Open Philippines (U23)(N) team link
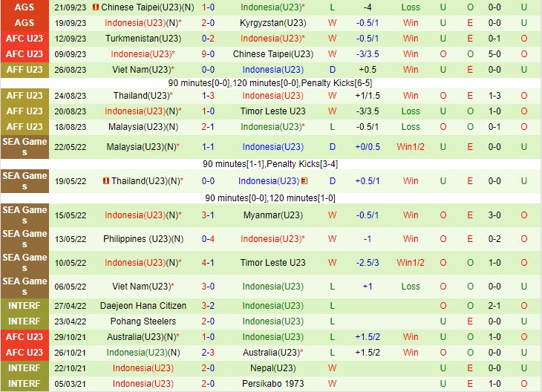This screenshot has height=392, width=542. point(143,239)
